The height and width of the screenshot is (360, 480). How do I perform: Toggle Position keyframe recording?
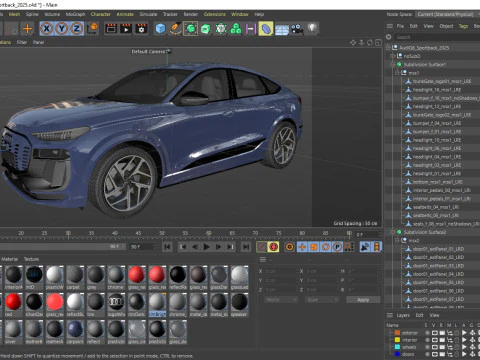tap(302, 247)
